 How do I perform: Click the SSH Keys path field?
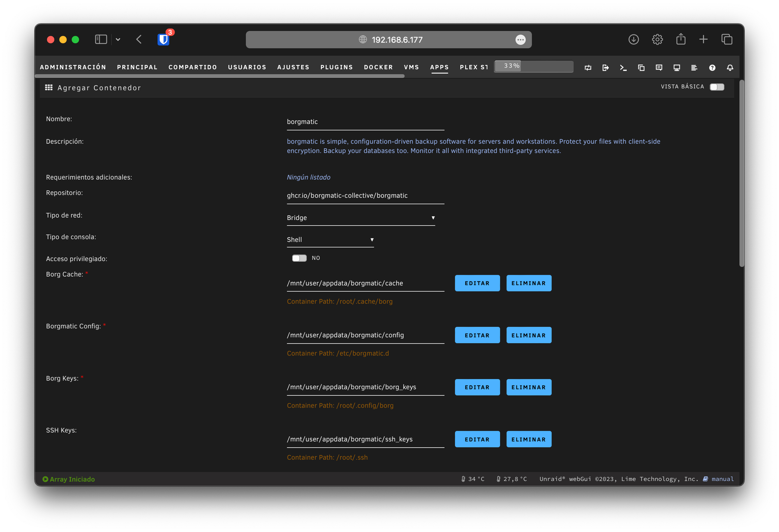[365, 439]
